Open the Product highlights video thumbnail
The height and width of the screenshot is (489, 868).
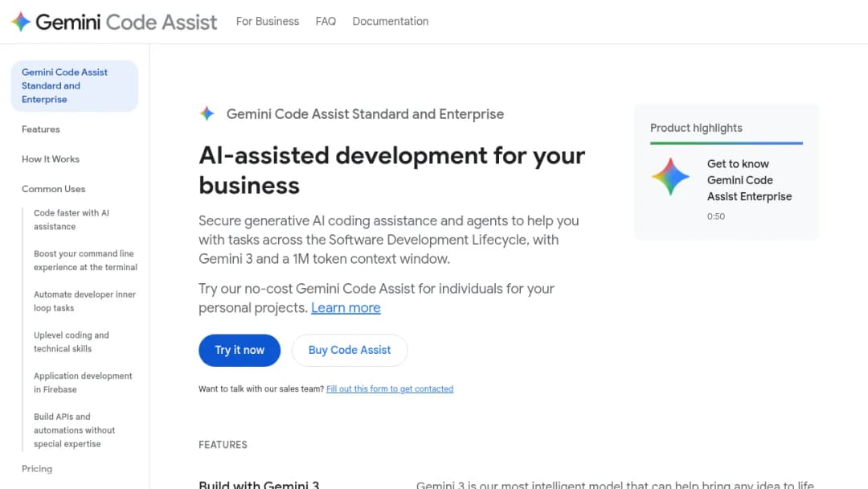[670, 177]
